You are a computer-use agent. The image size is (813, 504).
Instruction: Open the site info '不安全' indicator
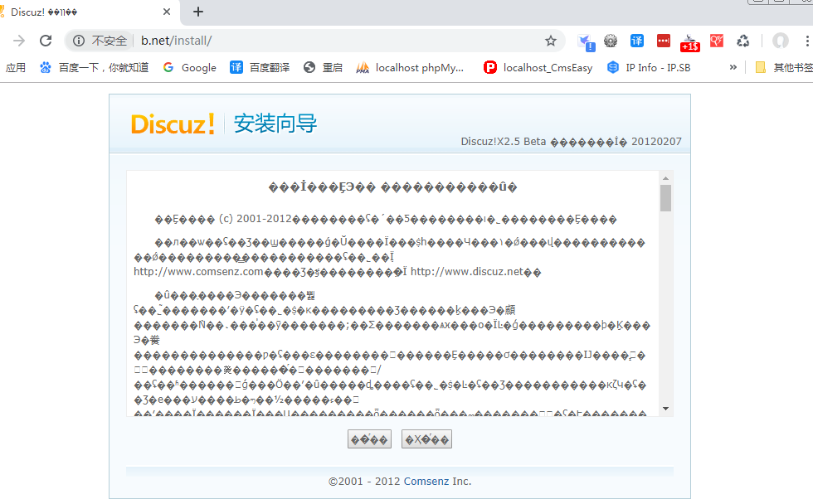point(100,41)
